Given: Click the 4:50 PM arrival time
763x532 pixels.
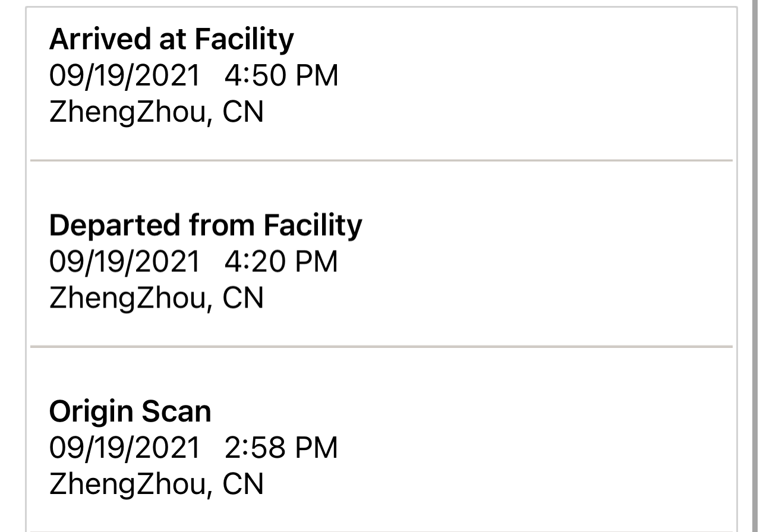Looking at the screenshot, I should [x=281, y=76].
